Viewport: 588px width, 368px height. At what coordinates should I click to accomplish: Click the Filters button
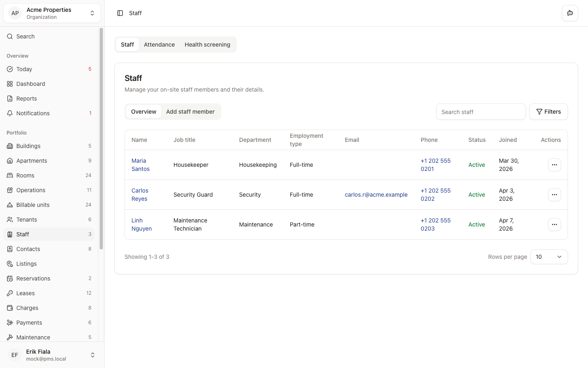coord(548,112)
